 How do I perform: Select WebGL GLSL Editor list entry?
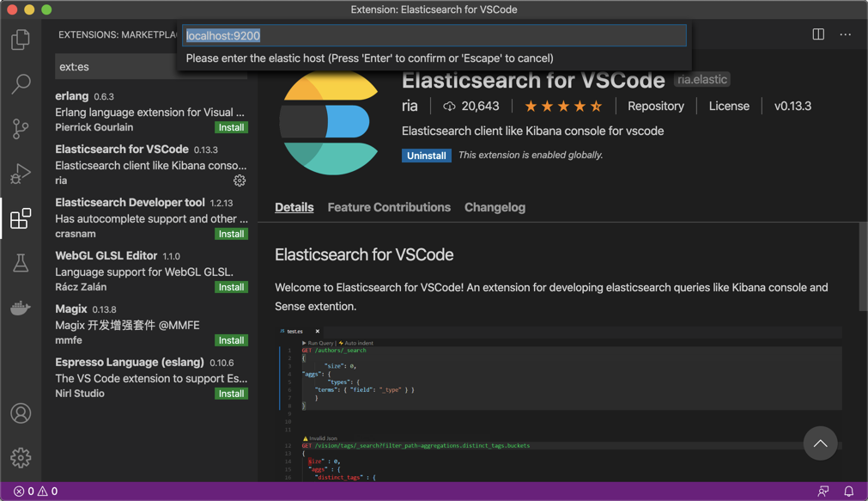(x=150, y=271)
